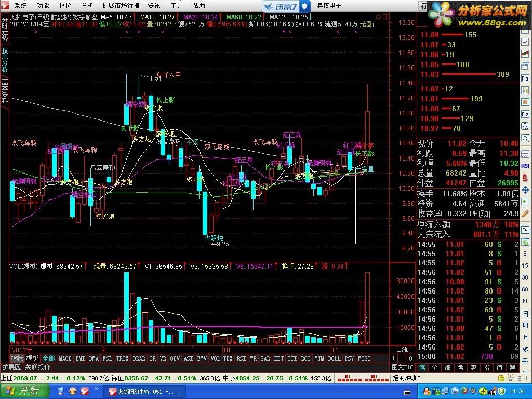Select the N period option
The height and width of the screenshot is (399, 532).
pos(525,301)
